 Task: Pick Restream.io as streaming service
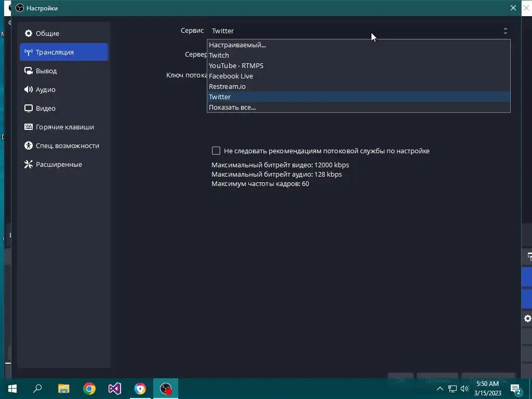(x=358, y=86)
